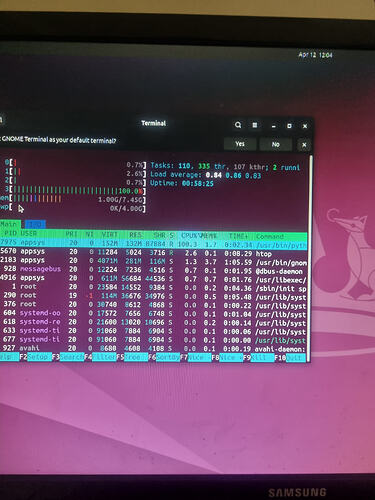
Task: Select root /sbin/init row
Action: click(153, 287)
